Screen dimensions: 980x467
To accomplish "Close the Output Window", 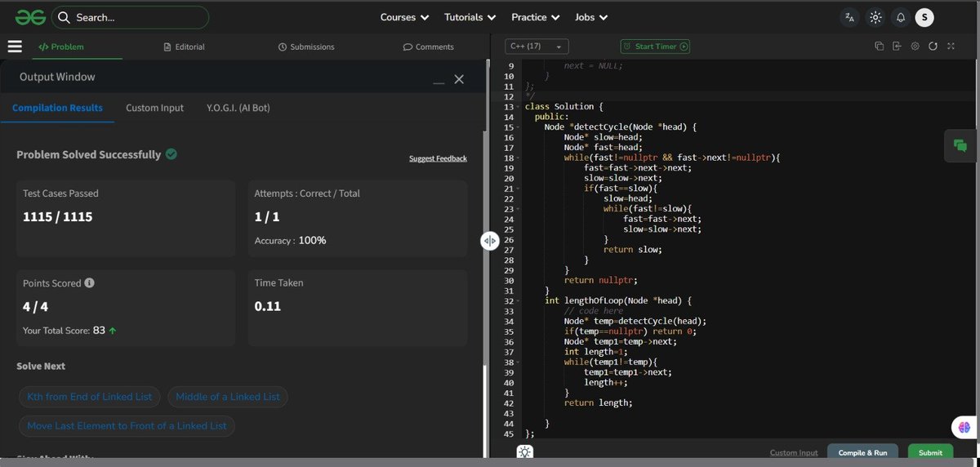I will click(459, 79).
